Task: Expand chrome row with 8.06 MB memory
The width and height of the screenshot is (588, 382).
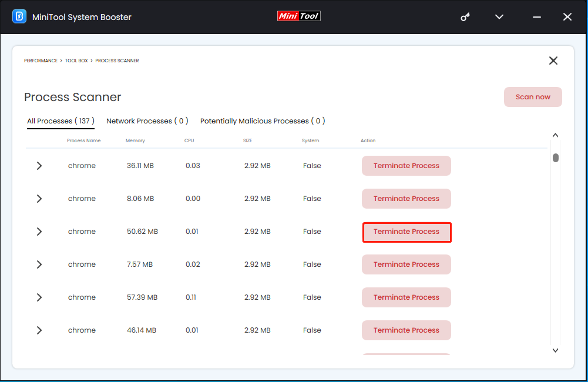Action: click(39, 199)
